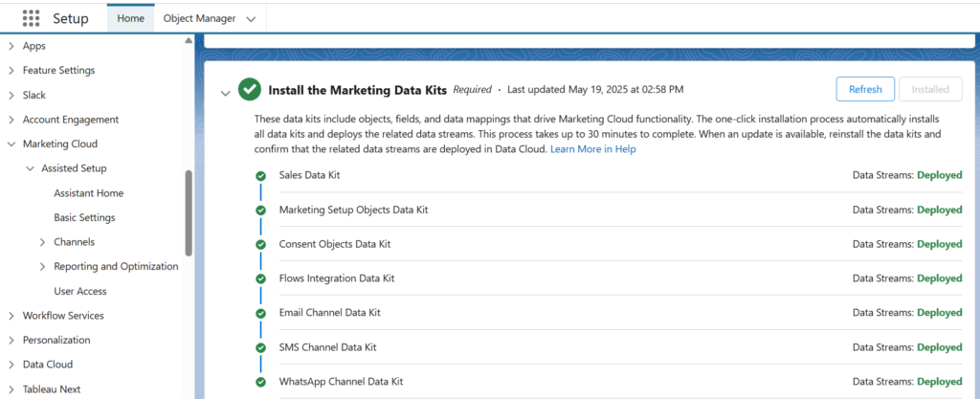Image resolution: width=980 pixels, height=399 pixels.
Task: Switch to the Object Manager tab
Action: tap(199, 19)
